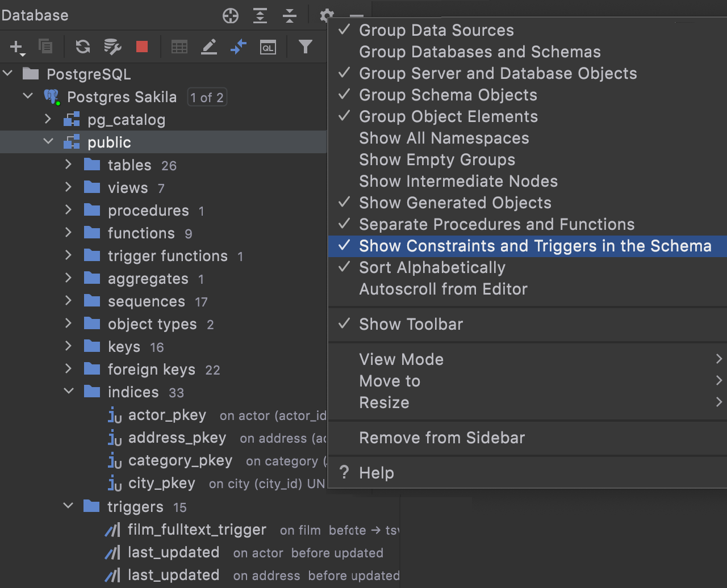Viewport: 727px width, 588px height.
Task: Select the film_fulltext_trigger item
Action: coord(197,530)
